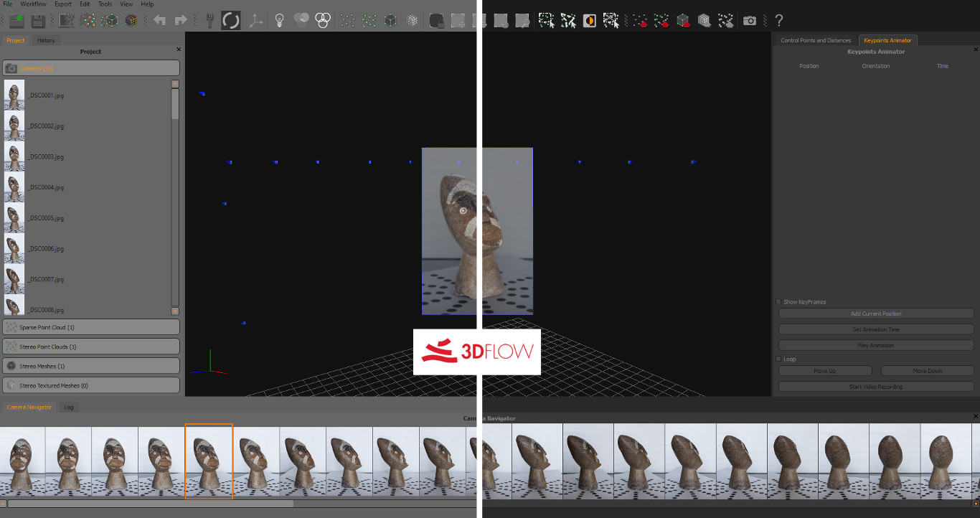Click the mesh cube export red-arrow icon

point(683,21)
